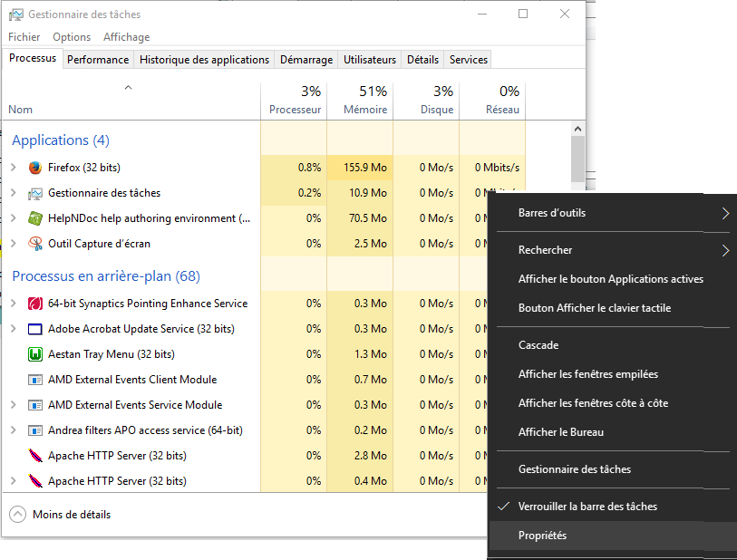
Task: Switch to the Performance tab
Action: 98,60
